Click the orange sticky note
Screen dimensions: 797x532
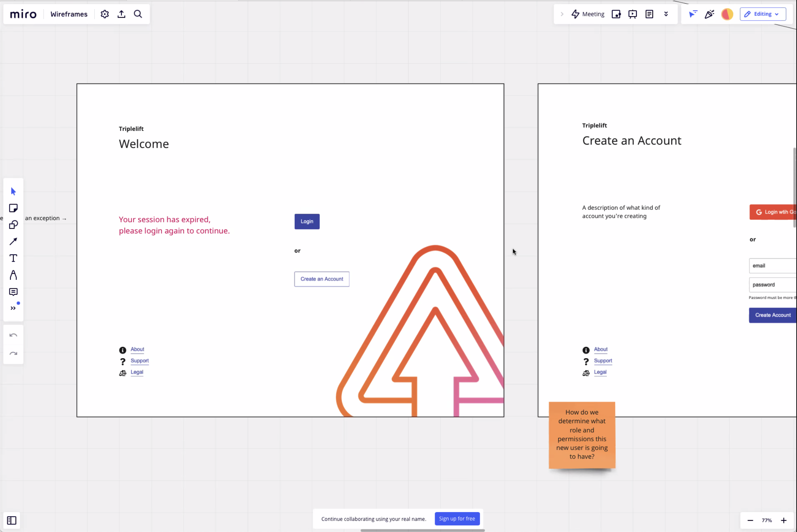581,435
